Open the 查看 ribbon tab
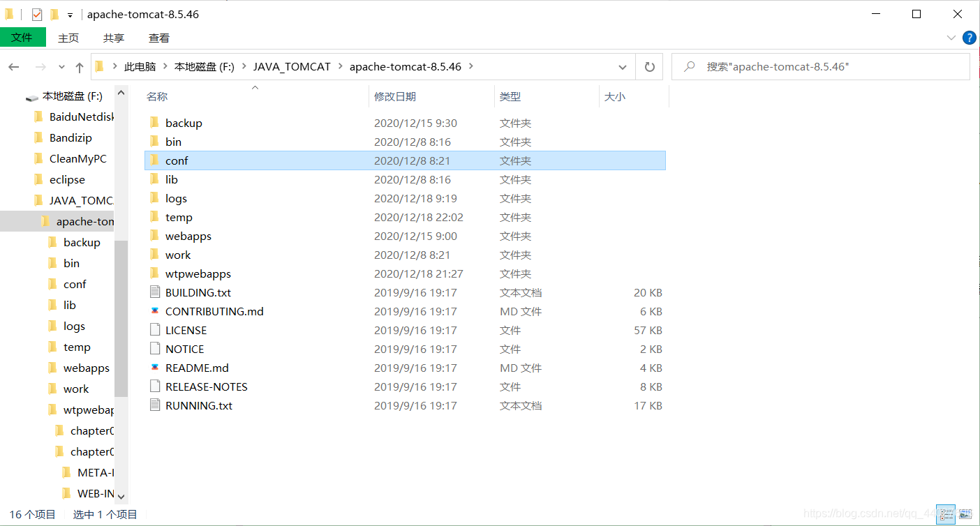 point(159,38)
